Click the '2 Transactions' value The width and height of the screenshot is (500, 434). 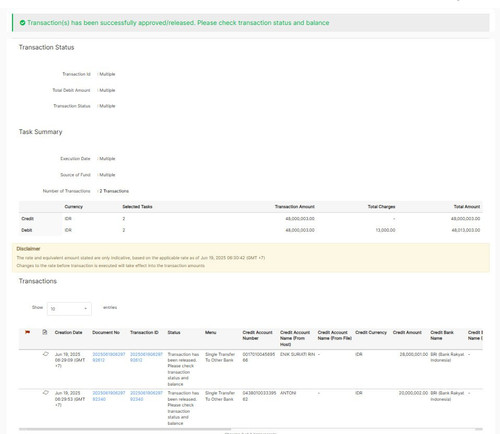click(x=114, y=191)
